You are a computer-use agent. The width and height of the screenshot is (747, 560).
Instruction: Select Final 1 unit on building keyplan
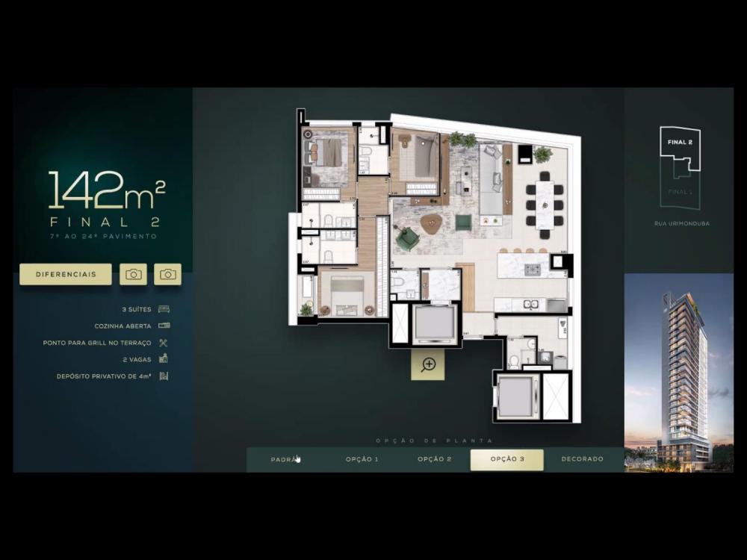(x=679, y=190)
